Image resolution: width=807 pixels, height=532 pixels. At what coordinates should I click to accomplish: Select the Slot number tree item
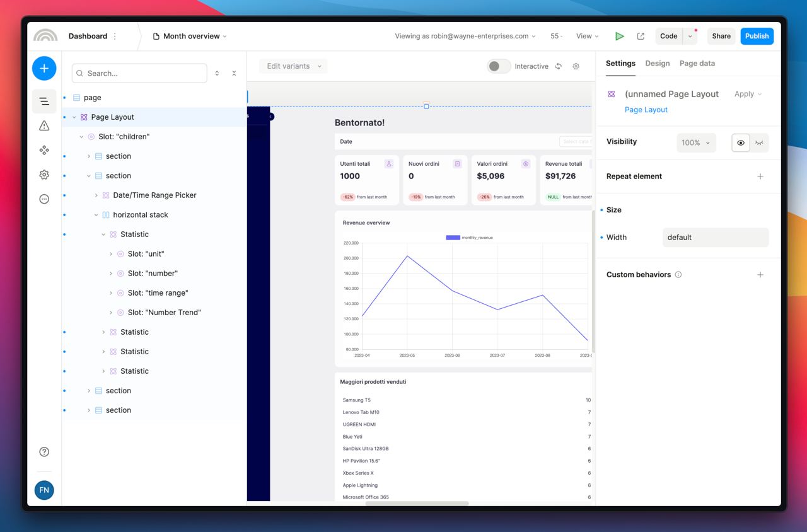(154, 274)
